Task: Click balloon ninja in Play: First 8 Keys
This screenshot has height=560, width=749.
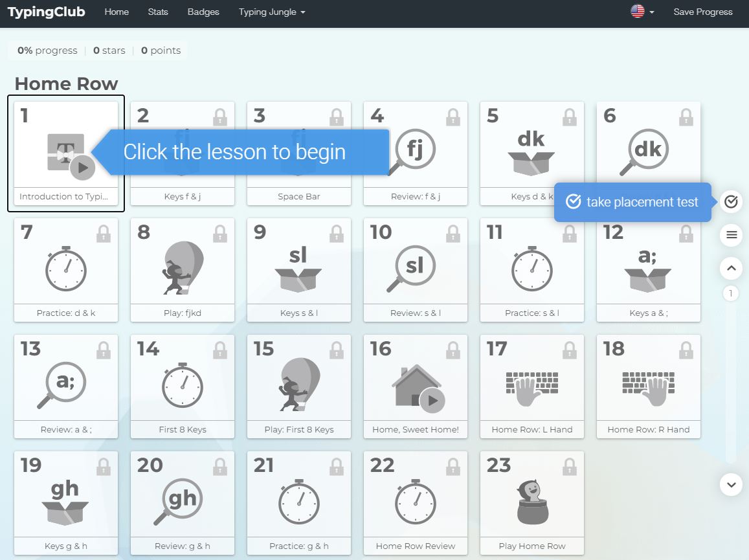Action: click(x=299, y=384)
